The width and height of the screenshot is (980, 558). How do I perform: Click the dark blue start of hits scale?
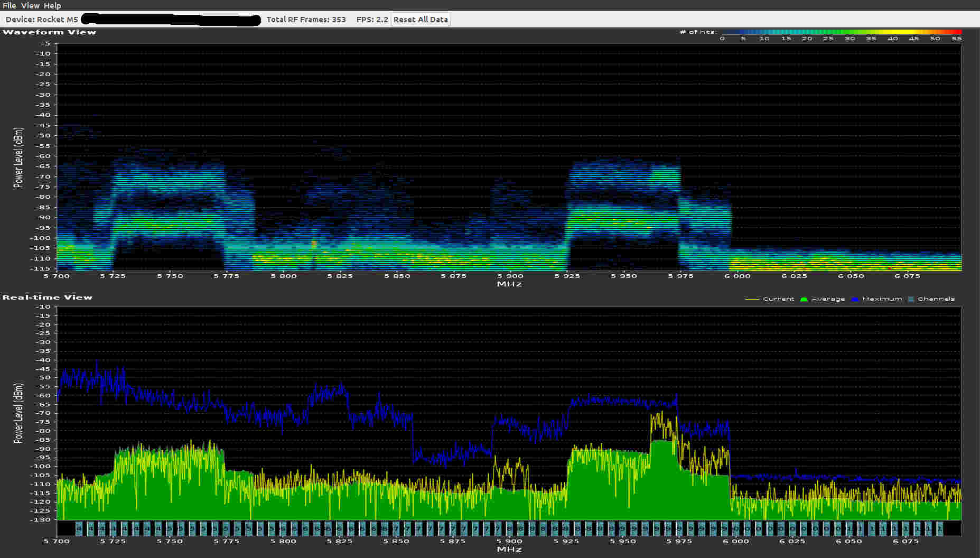[x=724, y=32]
